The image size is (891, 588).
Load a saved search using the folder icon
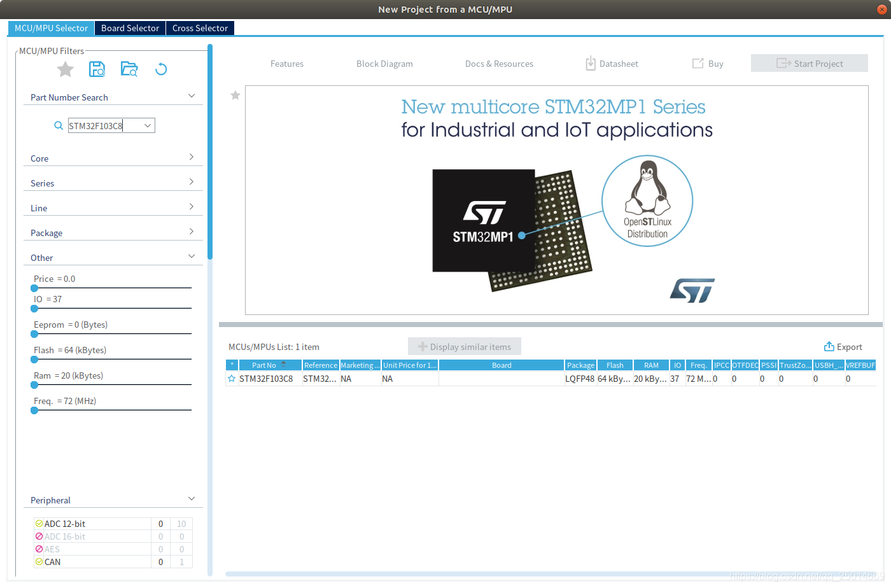[x=129, y=69]
